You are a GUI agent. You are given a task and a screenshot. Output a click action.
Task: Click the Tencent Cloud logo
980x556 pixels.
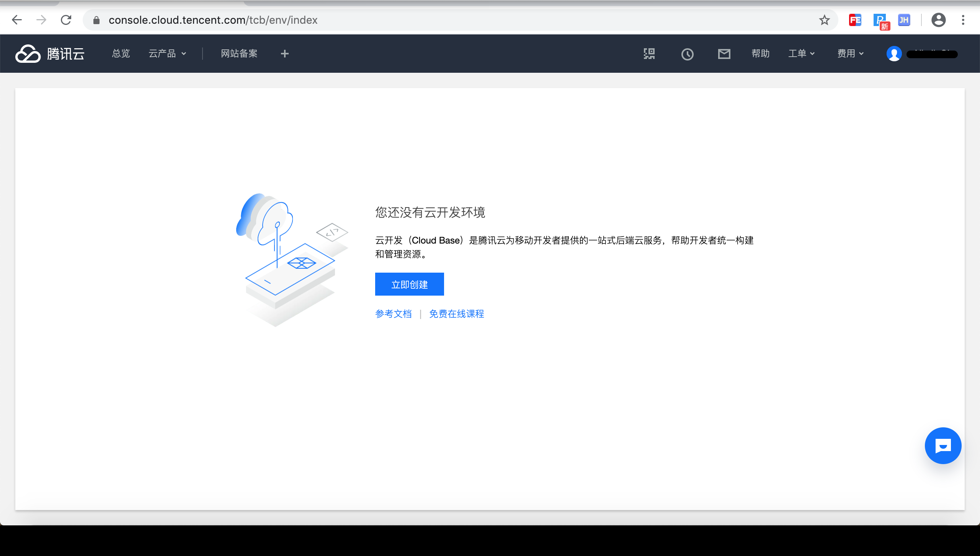[50, 54]
